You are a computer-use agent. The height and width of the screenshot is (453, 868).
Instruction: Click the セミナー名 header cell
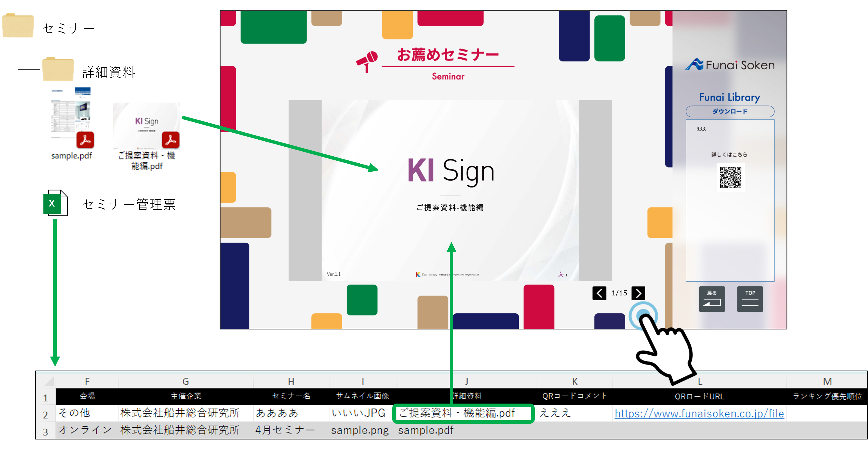point(291,396)
